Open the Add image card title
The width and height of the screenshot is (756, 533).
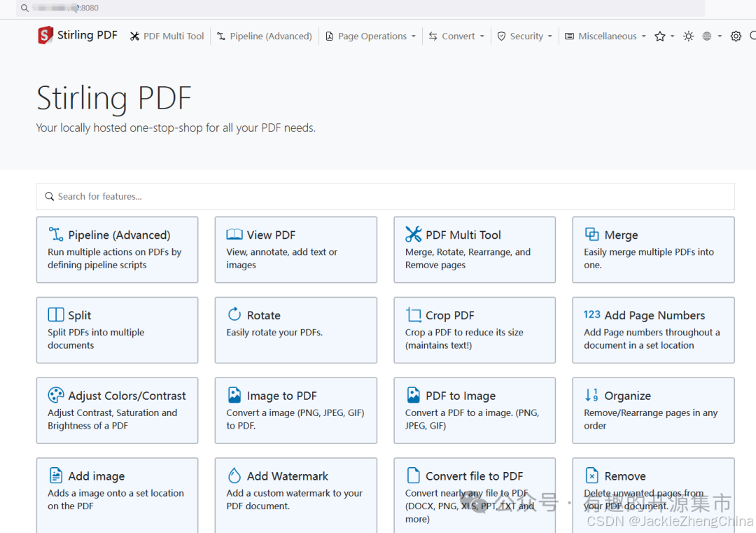click(x=97, y=476)
